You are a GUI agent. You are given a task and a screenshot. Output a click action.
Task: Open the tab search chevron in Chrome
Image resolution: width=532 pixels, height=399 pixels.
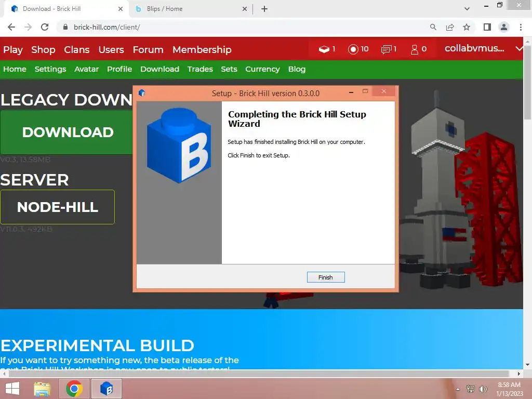pyautogui.click(x=467, y=9)
